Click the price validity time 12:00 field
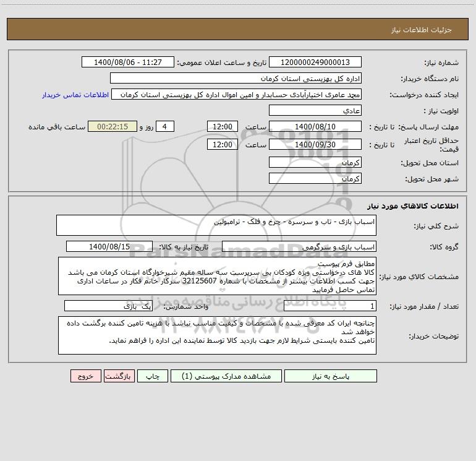Viewport: 476px width, 461px height. [x=222, y=144]
